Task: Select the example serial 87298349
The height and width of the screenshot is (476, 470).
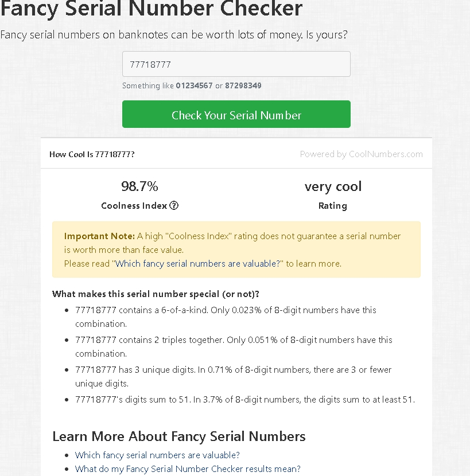Action: (243, 85)
